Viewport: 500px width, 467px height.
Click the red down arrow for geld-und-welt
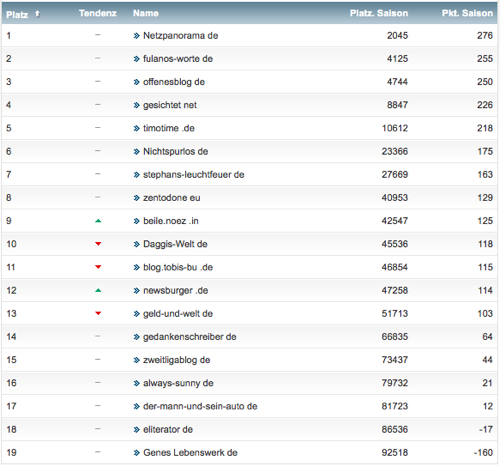[98, 313]
